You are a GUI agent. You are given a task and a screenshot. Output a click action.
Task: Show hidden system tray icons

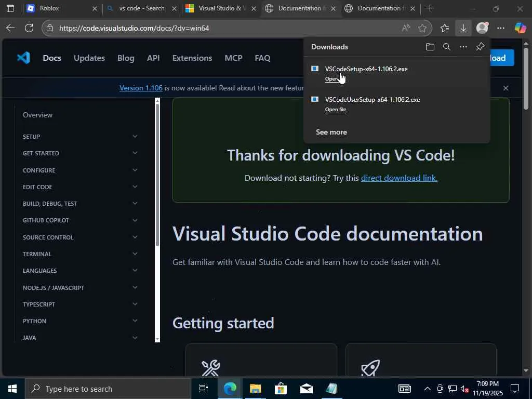click(428, 389)
